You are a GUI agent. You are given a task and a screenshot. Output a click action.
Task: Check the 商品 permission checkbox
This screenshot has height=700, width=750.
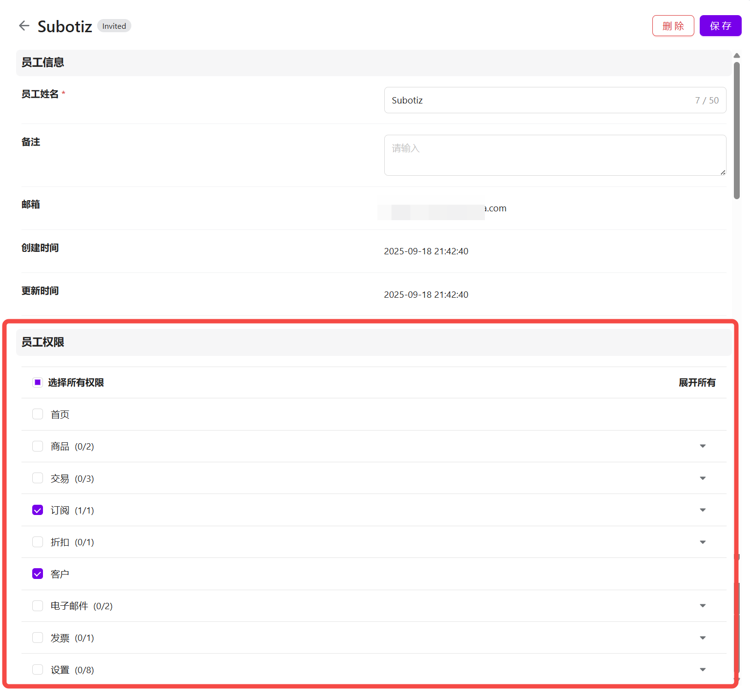click(x=38, y=446)
